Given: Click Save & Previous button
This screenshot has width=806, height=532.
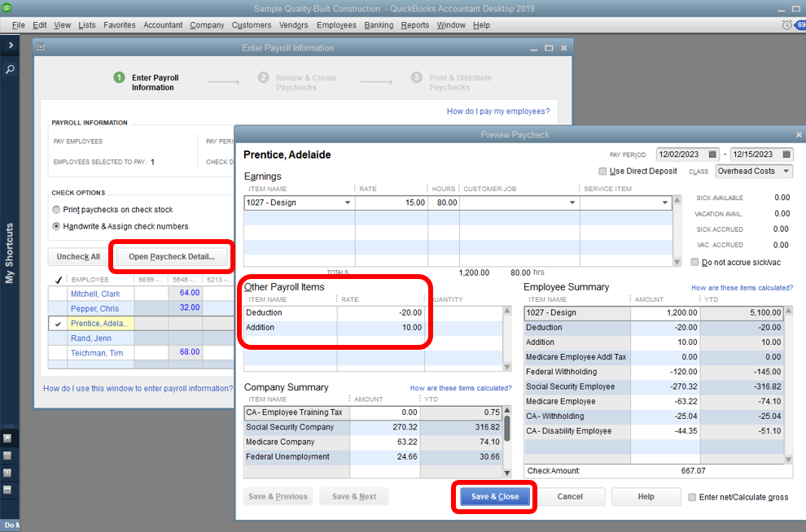Looking at the screenshot, I should (278, 496).
